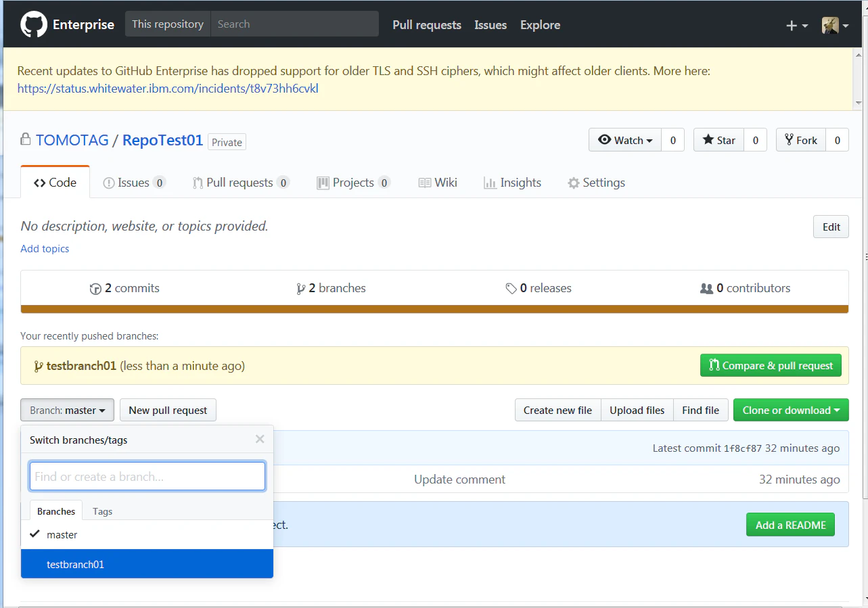
Task: Click Compare & pull request button
Action: click(771, 365)
